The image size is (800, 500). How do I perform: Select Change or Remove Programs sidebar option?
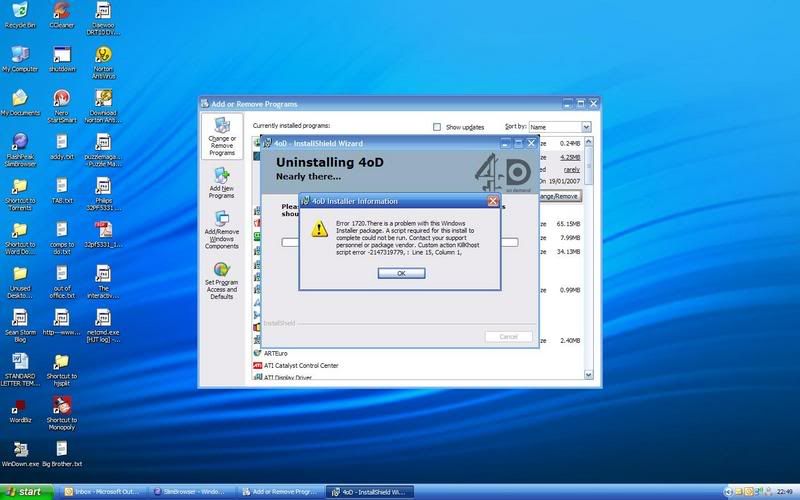click(222, 137)
